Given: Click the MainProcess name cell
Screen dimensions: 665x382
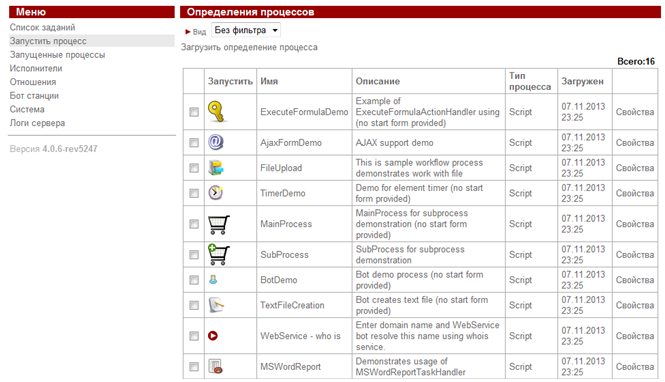Looking at the screenshot, I should pyautogui.click(x=286, y=224).
